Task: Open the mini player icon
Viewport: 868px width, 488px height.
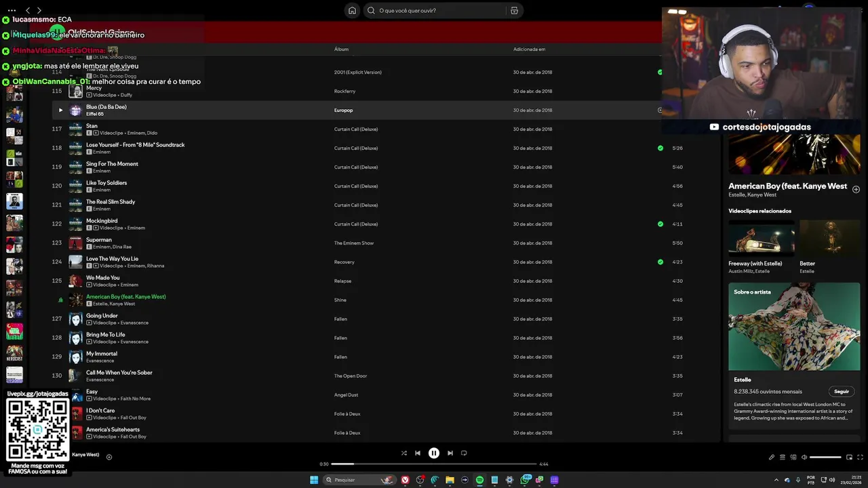Action: coord(849,457)
